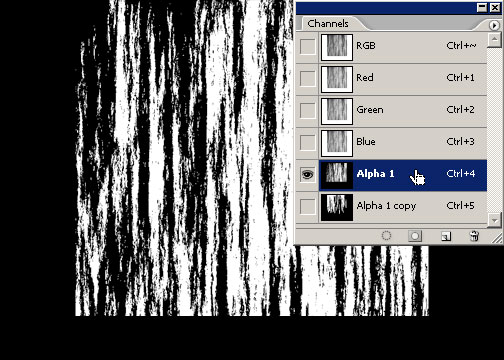Select the Alpha 1 copy channel

(x=403, y=207)
